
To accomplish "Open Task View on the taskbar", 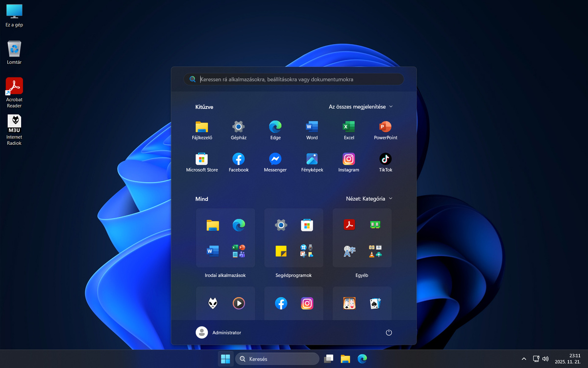I will [329, 359].
